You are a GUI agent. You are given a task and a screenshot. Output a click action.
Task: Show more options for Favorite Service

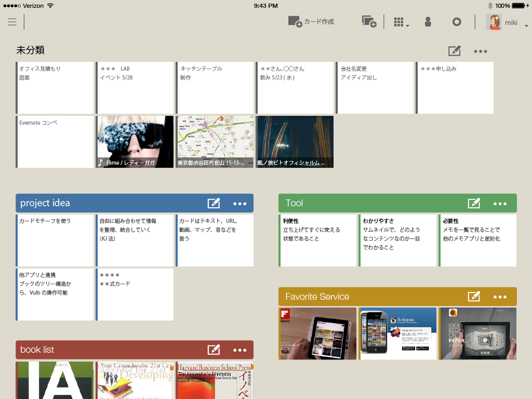coord(500,297)
